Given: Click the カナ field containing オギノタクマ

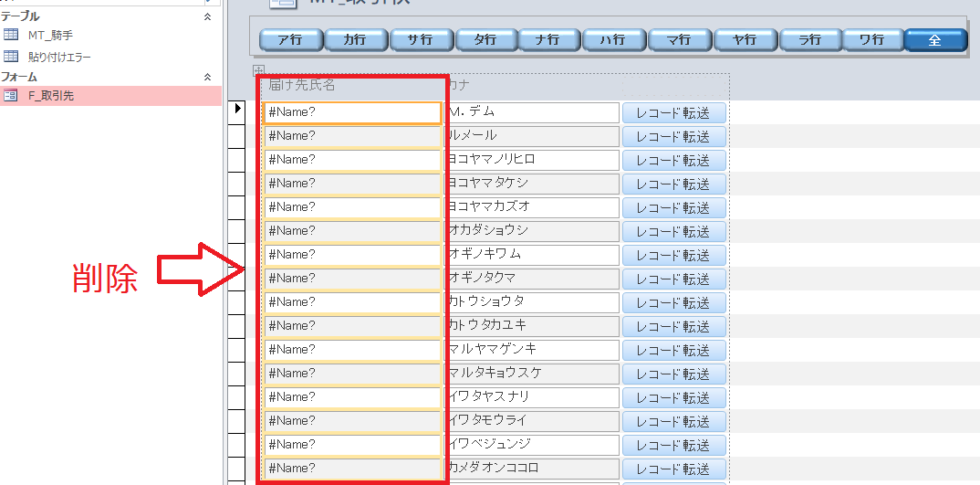Looking at the screenshot, I should point(532,278).
